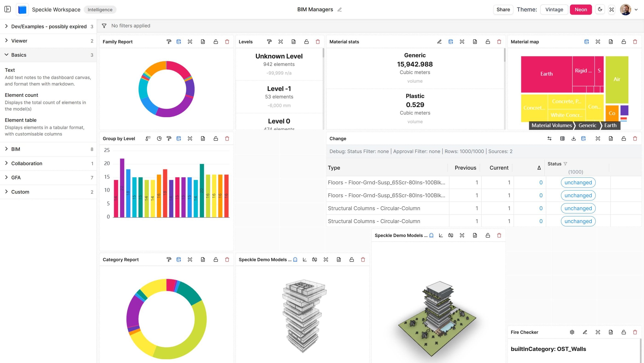Click unchanged status for last Circular-Column row
Image resolution: width=644 pixels, height=363 pixels.
pyautogui.click(x=578, y=221)
